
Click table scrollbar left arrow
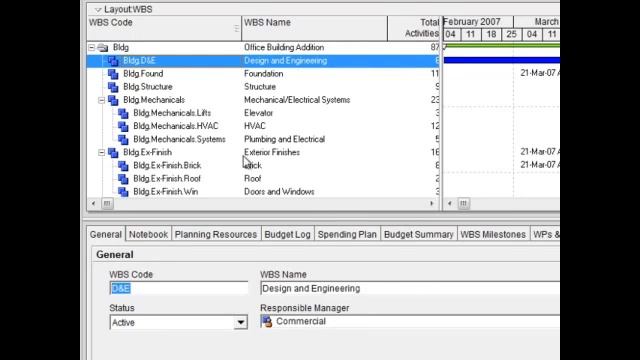[93, 203]
